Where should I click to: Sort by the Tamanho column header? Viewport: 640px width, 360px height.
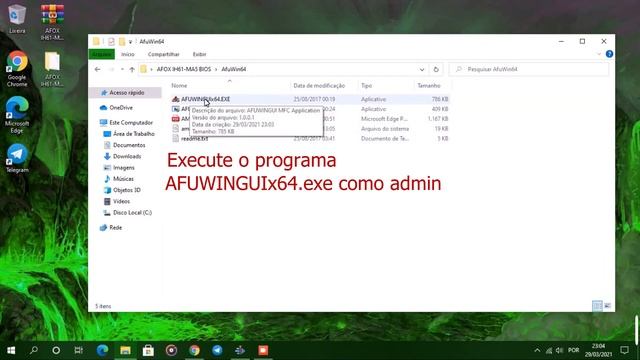[429, 86]
